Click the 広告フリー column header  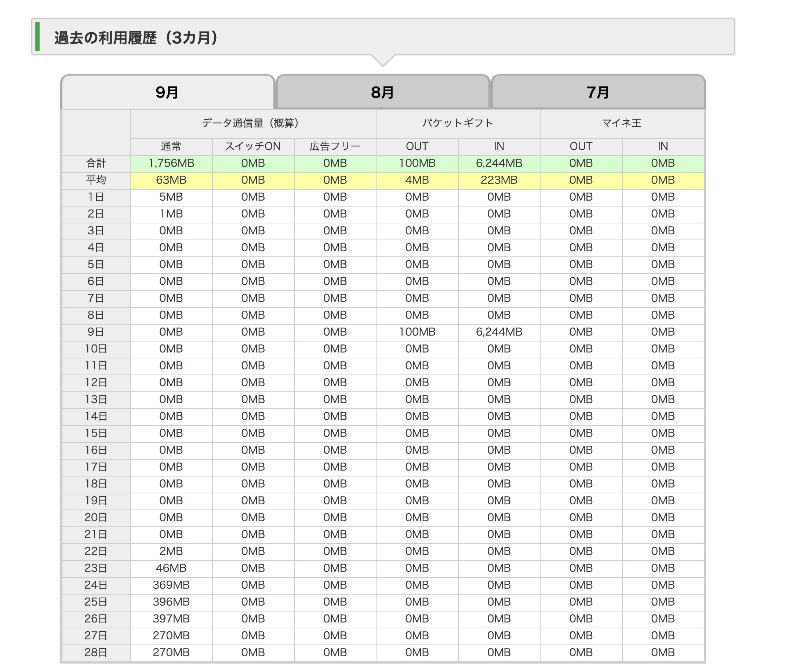[335, 146]
